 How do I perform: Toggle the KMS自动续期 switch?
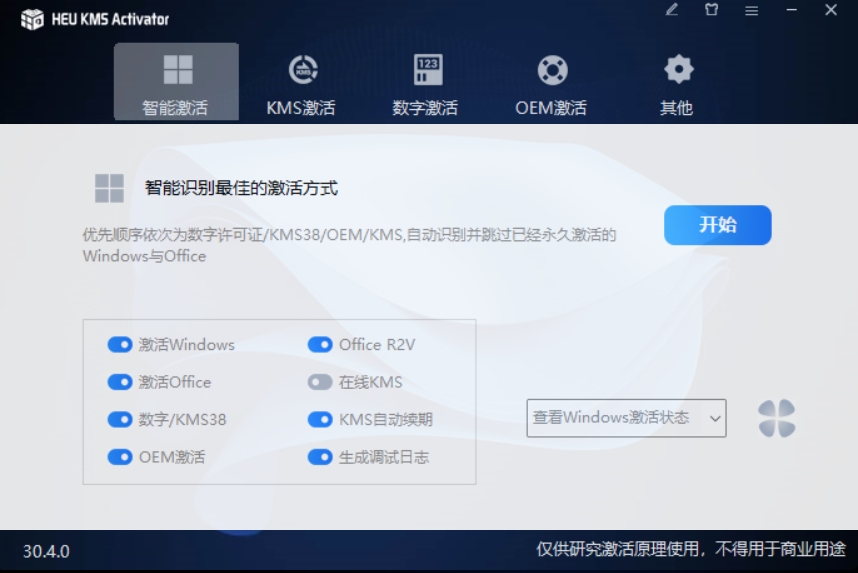point(320,419)
